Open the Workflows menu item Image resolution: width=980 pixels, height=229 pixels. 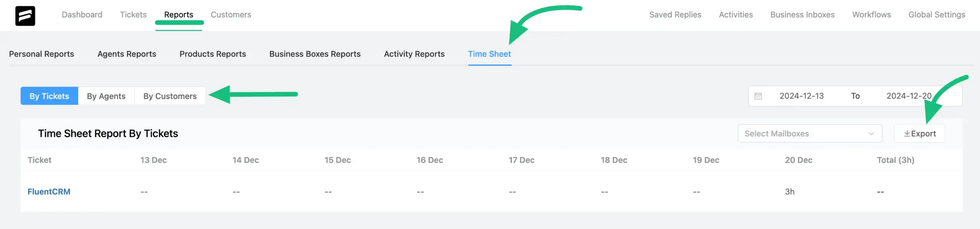click(x=871, y=15)
